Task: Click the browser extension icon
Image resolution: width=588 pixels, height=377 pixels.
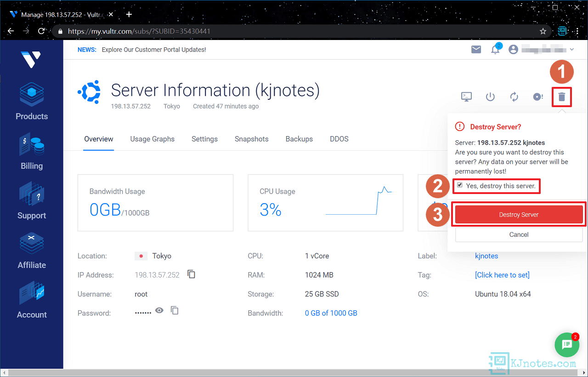Action: coord(562,31)
